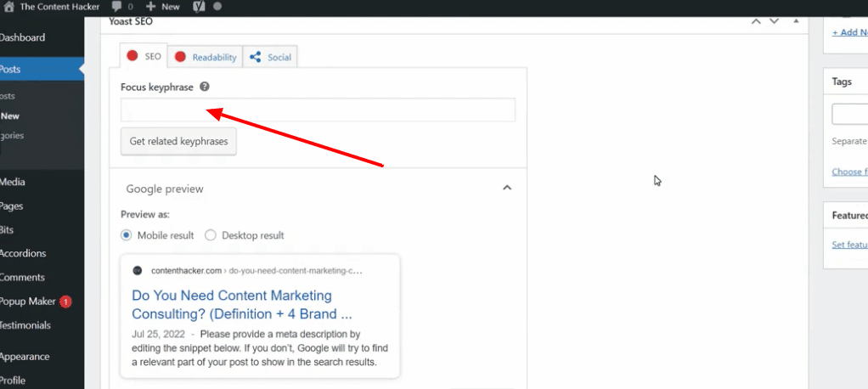Move Yoast SEO panel up arrow
Screen dimensions: 868x389
[756, 21]
